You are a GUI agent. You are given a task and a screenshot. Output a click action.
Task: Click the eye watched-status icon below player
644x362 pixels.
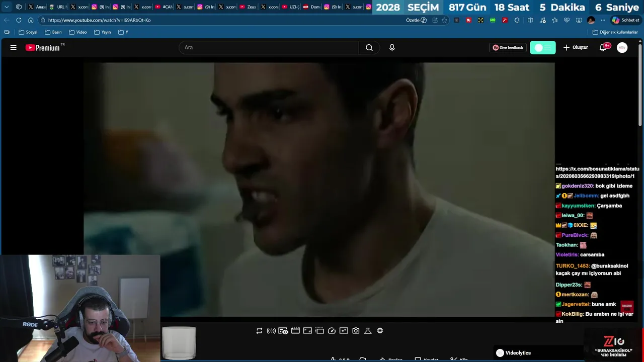pyautogui.click(x=283, y=331)
